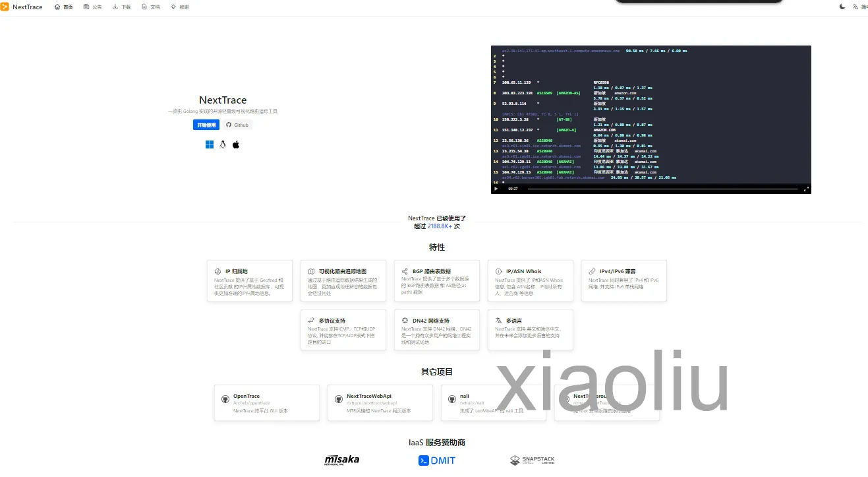This screenshot has width=868, height=477.
Task: Click the IP 归属地 feature icon
Action: [x=218, y=271]
